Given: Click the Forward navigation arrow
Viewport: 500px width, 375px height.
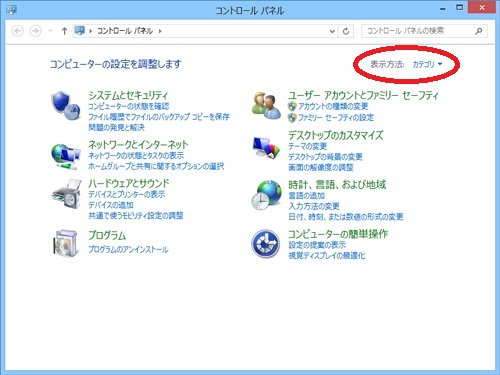Looking at the screenshot, I should click(x=35, y=31).
